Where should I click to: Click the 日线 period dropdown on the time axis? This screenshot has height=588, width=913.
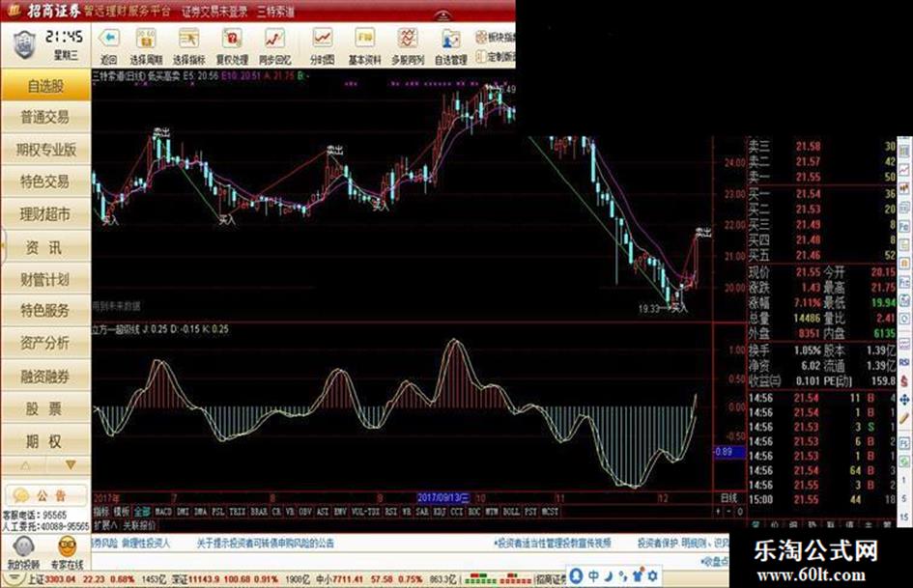click(x=729, y=497)
